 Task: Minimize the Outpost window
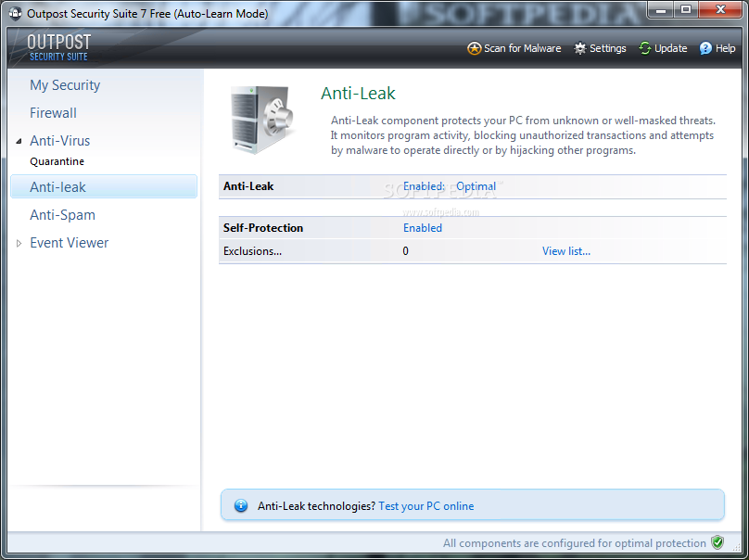pos(661,9)
